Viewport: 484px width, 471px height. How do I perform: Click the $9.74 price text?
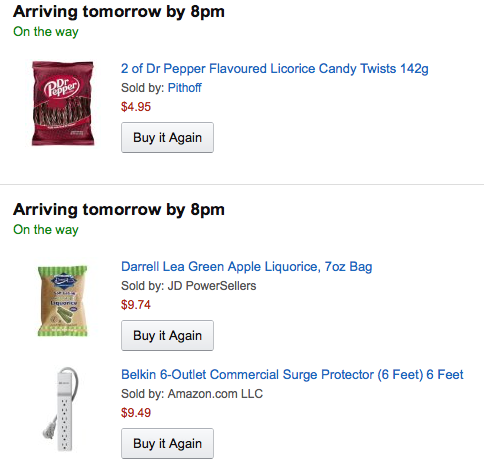tap(136, 305)
